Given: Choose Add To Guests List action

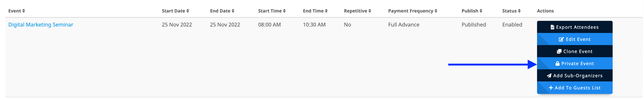Looking at the screenshot, I should (577, 88).
